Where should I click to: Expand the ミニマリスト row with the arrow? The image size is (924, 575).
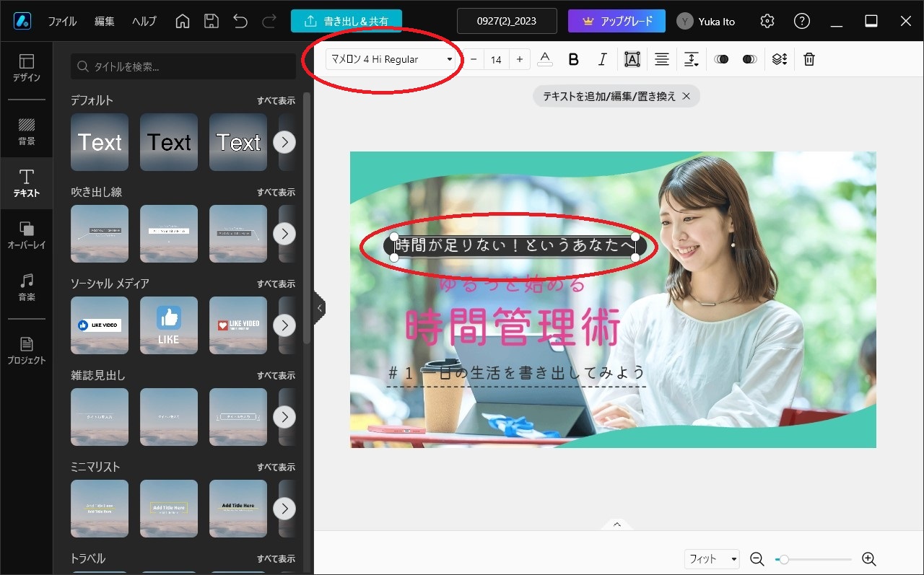[x=284, y=509]
